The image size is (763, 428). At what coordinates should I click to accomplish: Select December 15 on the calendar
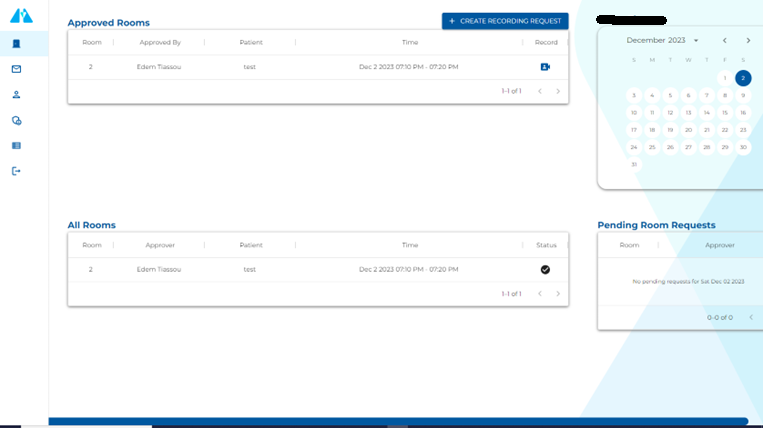tap(725, 113)
